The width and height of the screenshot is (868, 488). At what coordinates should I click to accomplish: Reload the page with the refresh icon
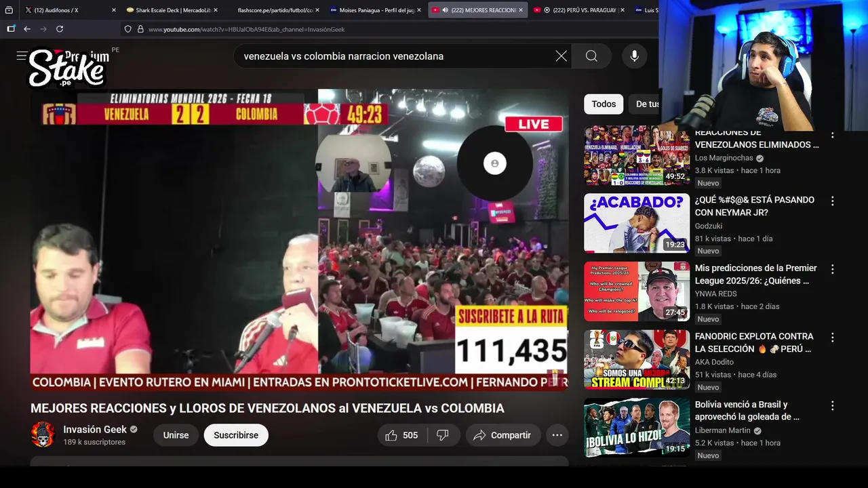click(x=60, y=29)
